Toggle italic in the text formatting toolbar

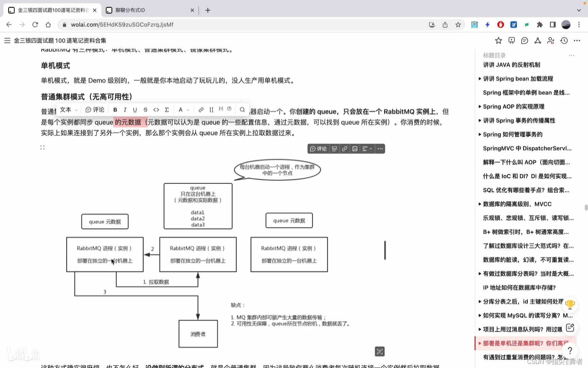pyautogui.click(x=125, y=110)
